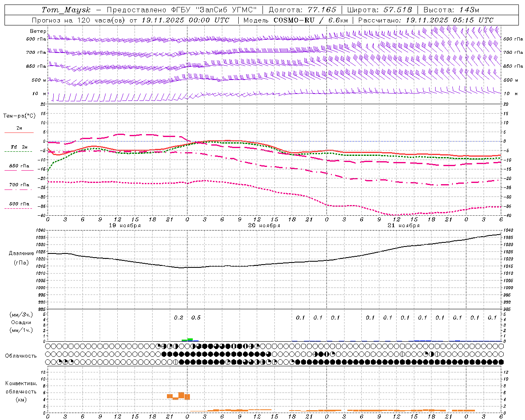Viewport: 525px width, 420px height.
Task: Click the 2м temperature legend label
Action: click(x=19, y=128)
